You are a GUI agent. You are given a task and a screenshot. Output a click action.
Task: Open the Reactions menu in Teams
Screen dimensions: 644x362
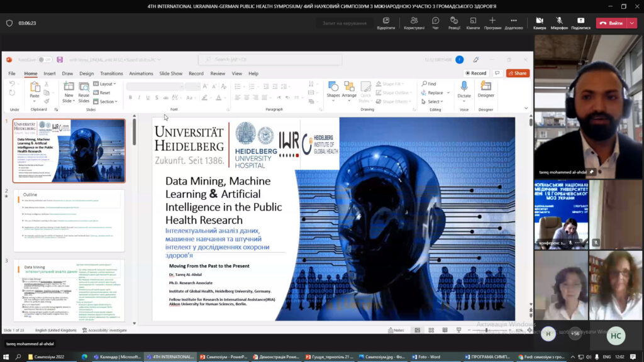[x=454, y=23]
